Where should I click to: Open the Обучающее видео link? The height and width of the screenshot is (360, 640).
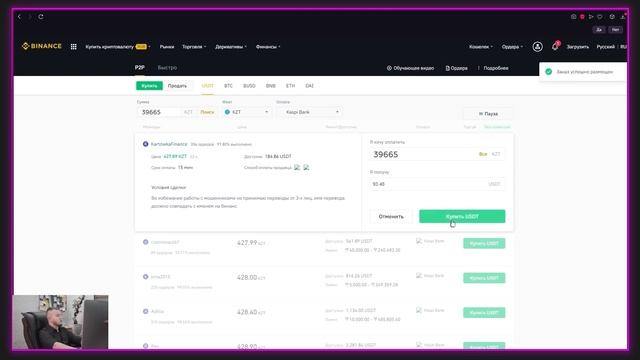pos(410,68)
